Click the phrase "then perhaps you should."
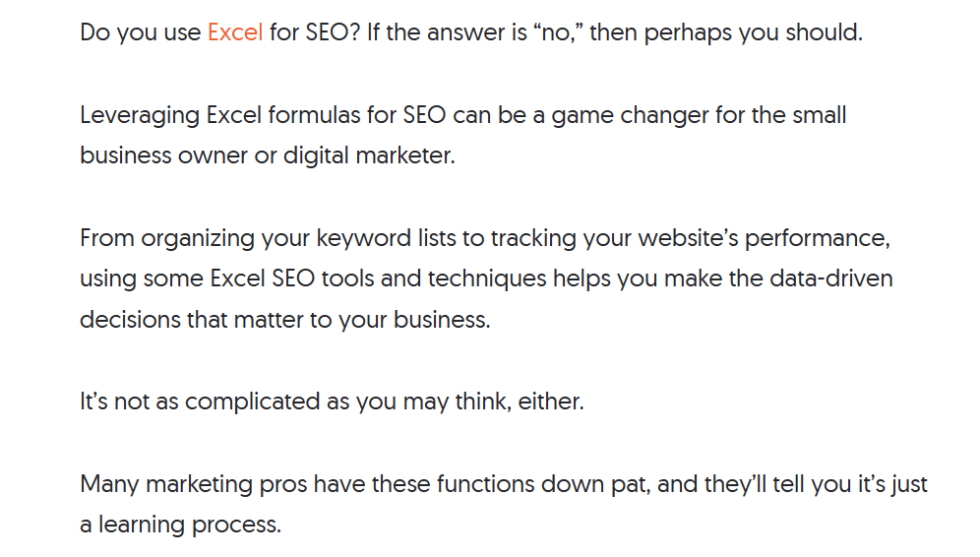Screen dimensions: 980x557 tap(726, 32)
